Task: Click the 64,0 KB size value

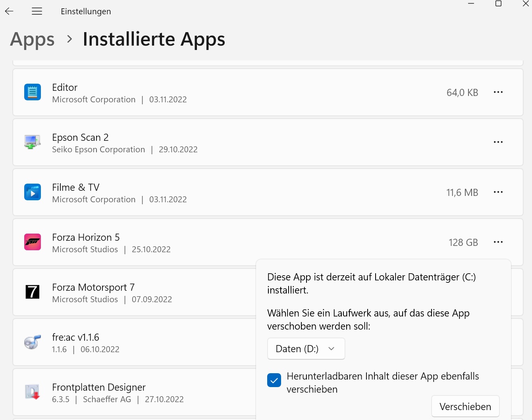Action: [462, 92]
